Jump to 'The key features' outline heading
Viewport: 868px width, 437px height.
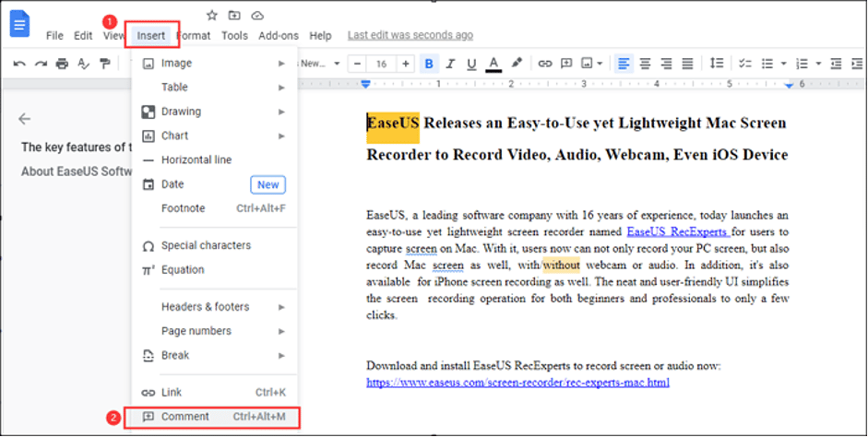tap(77, 148)
